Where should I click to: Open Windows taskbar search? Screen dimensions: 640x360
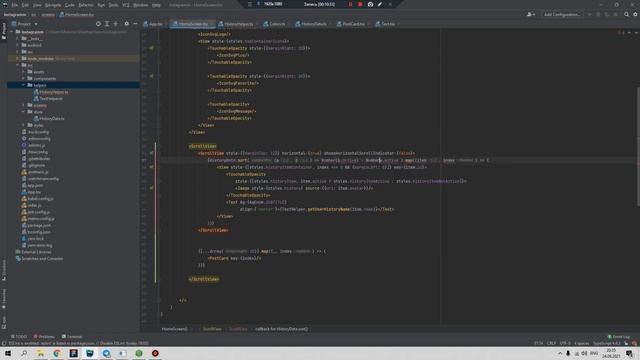(x=24, y=353)
